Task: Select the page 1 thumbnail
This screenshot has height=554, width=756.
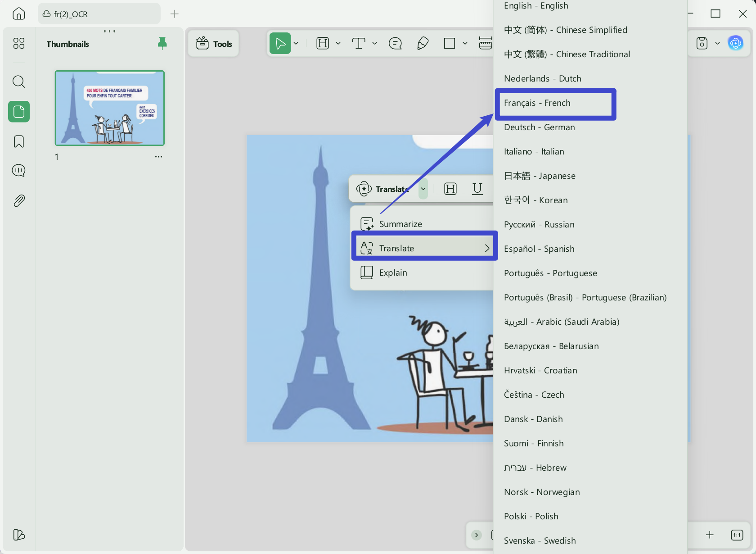Action: tap(110, 108)
